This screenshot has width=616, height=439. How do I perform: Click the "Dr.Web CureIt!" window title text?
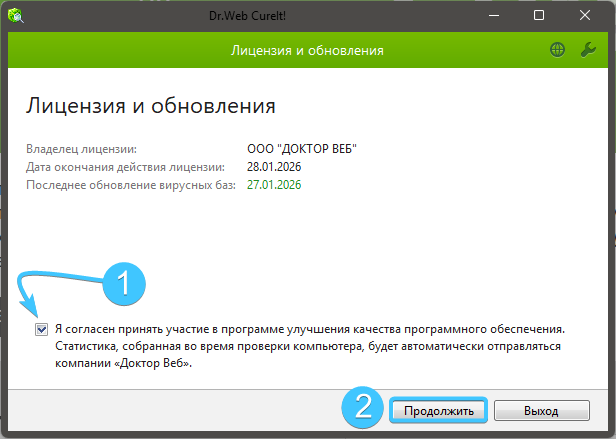(x=307, y=16)
